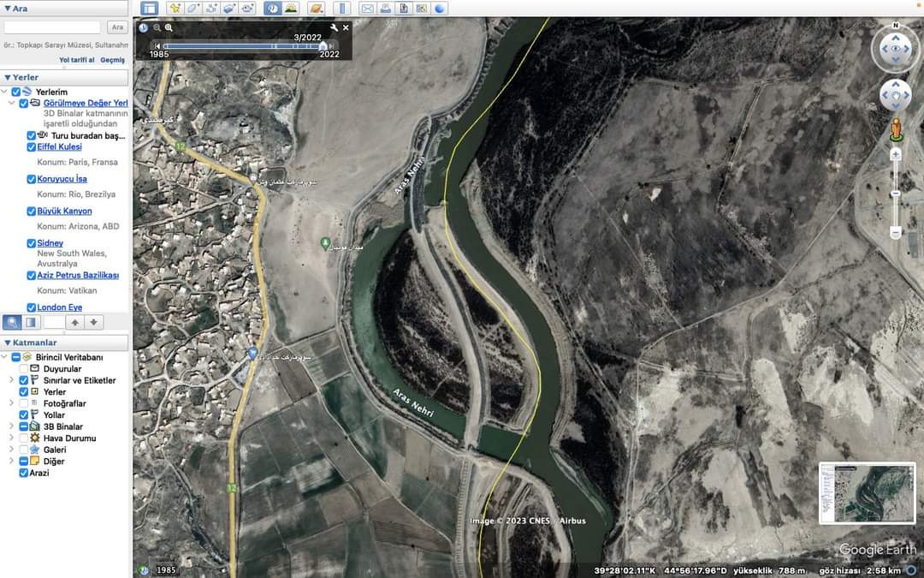Enable the Fotoğraflar layer checkbox
This screenshot has height=578, width=924.
click(23, 403)
